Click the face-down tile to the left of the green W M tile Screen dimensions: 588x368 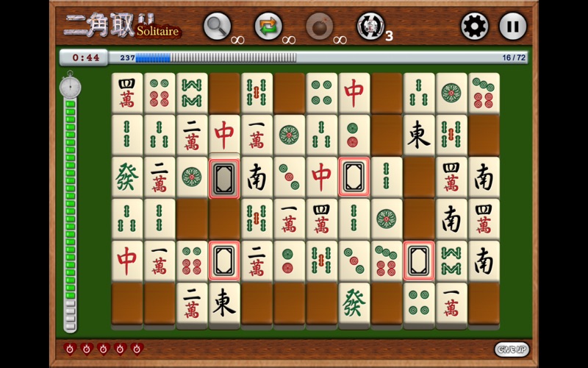pyautogui.click(x=419, y=261)
